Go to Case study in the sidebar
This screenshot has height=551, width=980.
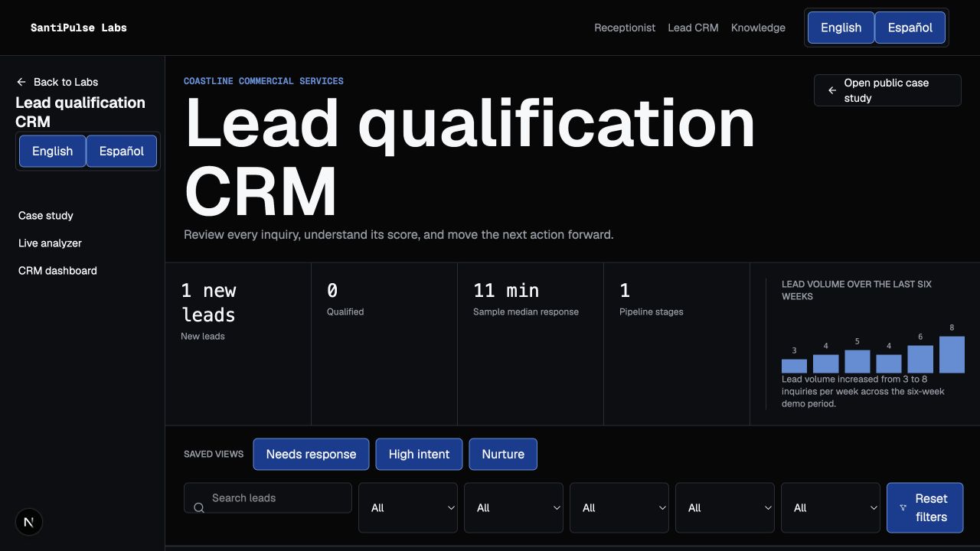click(x=46, y=216)
